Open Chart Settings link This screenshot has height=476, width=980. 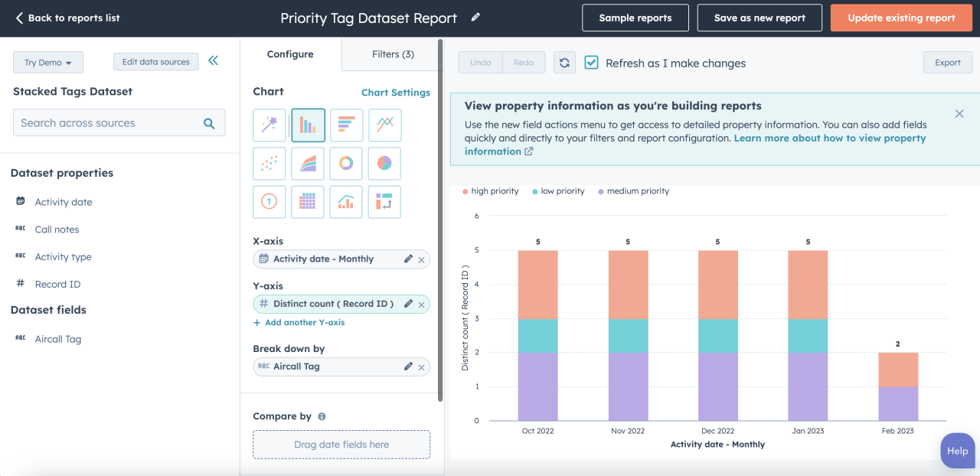click(x=396, y=92)
